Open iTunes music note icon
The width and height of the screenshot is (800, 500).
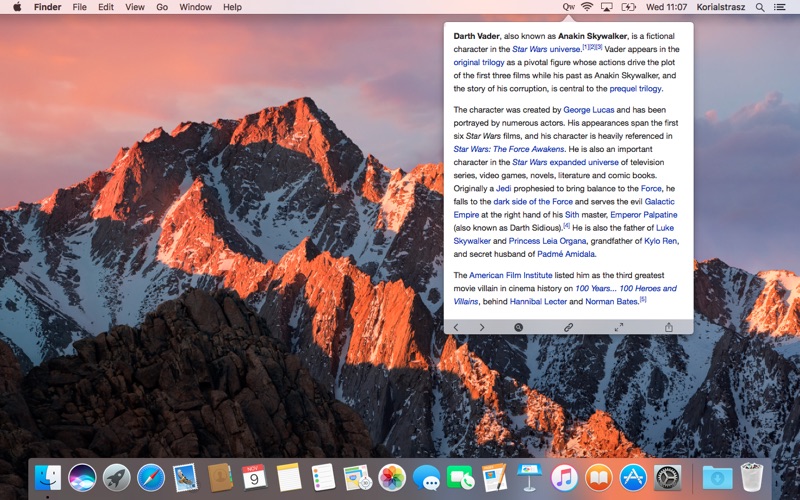click(564, 478)
